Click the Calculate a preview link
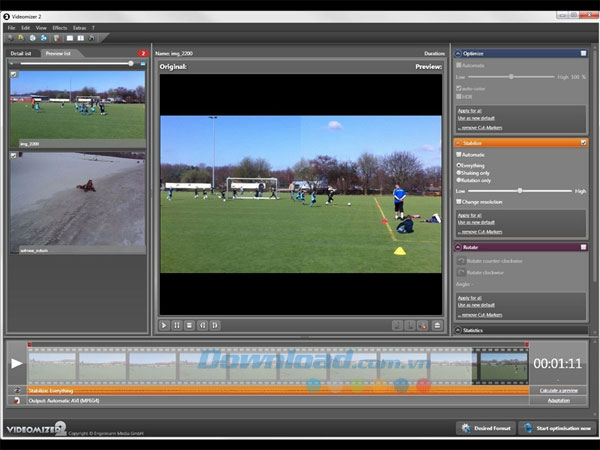This screenshot has height=450, width=600. (x=558, y=390)
